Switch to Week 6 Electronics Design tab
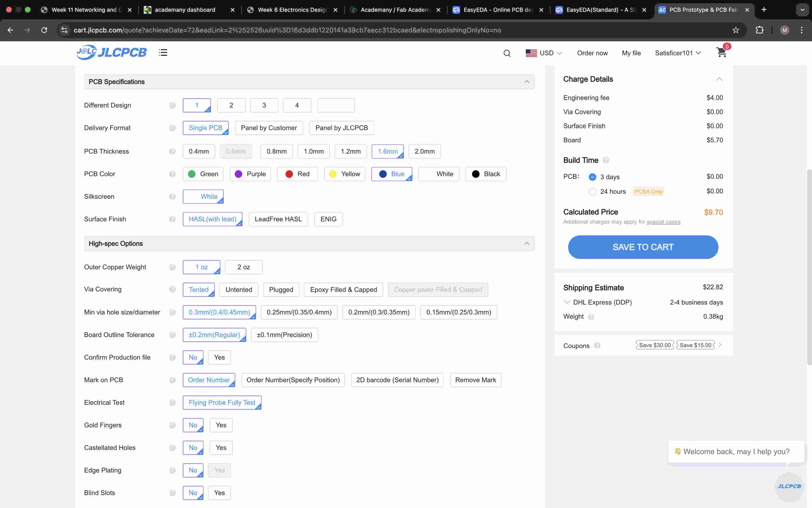 (292, 10)
